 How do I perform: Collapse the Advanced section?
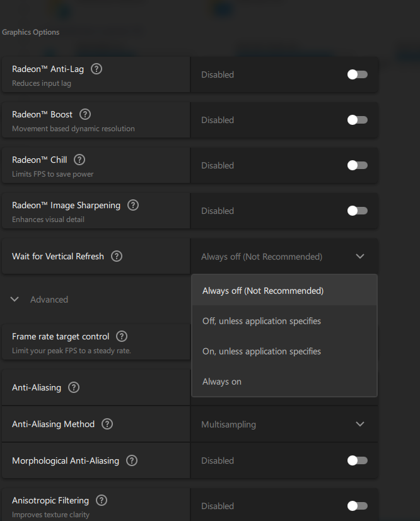pos(15,300)
